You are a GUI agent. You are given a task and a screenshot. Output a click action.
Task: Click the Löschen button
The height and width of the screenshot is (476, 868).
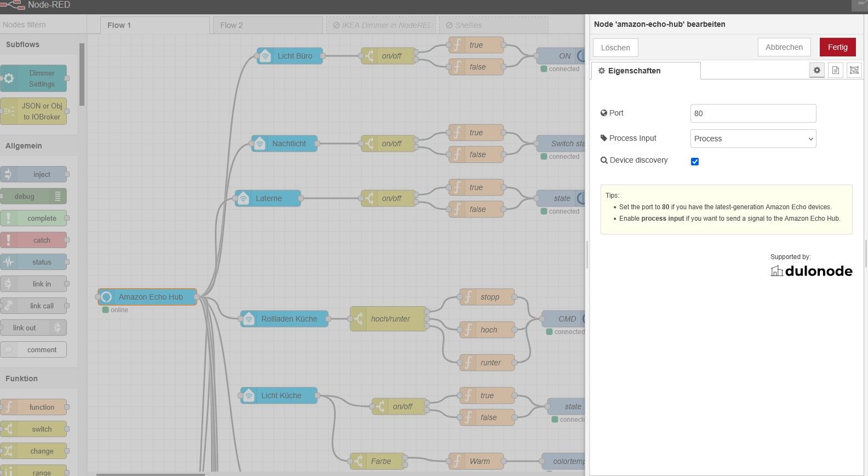615,48
